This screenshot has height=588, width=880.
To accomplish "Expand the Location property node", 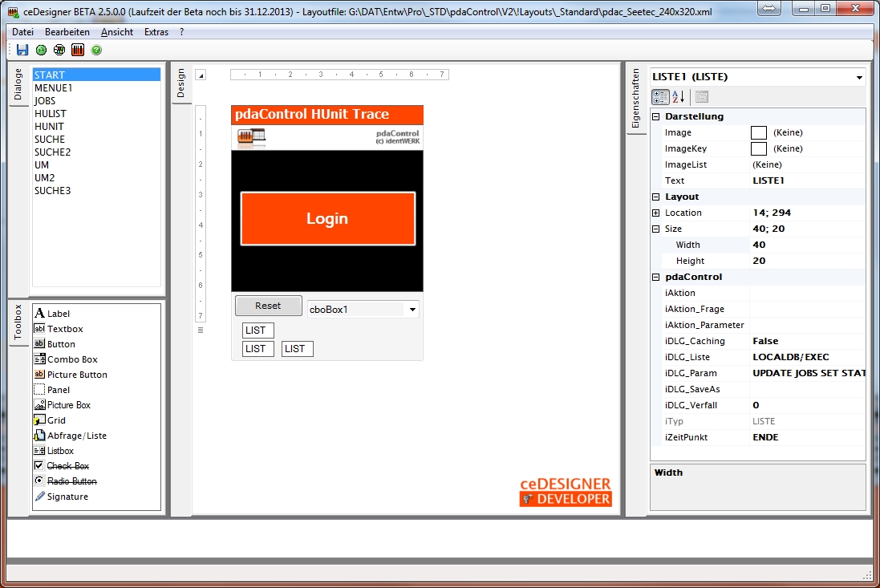I will point(655,213).
